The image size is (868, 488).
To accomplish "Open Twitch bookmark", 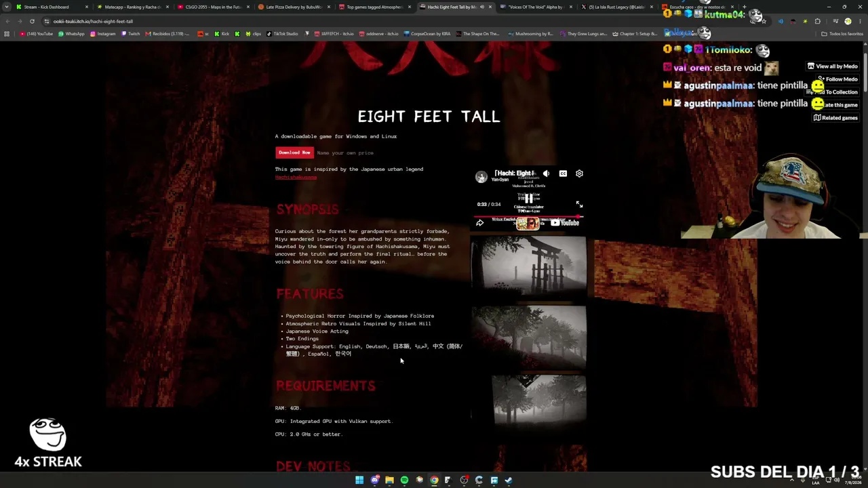I will pos(131,34).
